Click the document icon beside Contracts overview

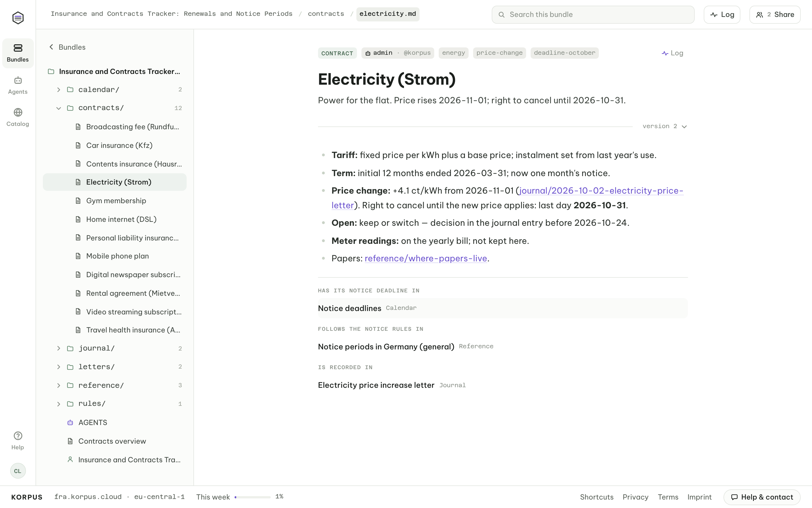[70, 441]
